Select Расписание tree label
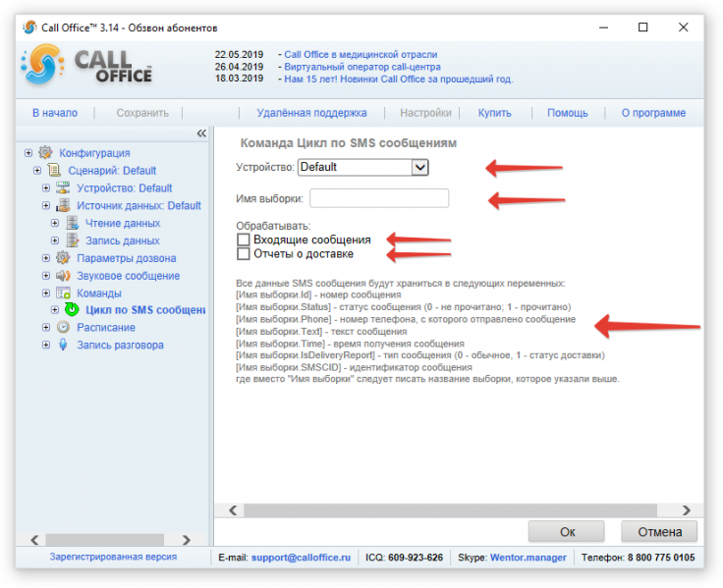The height and width of the screenshot is (588, 723). (106, 327)
